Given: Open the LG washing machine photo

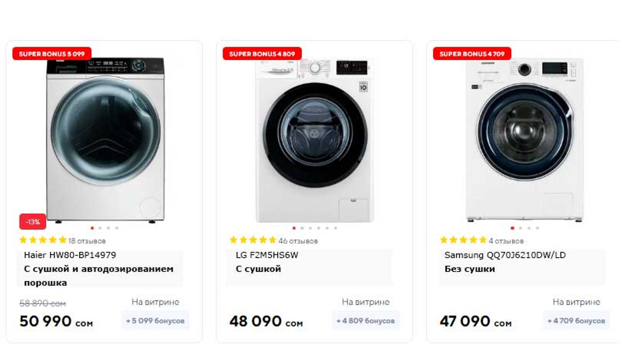Looking at the screenshot, I should point(315,138).
